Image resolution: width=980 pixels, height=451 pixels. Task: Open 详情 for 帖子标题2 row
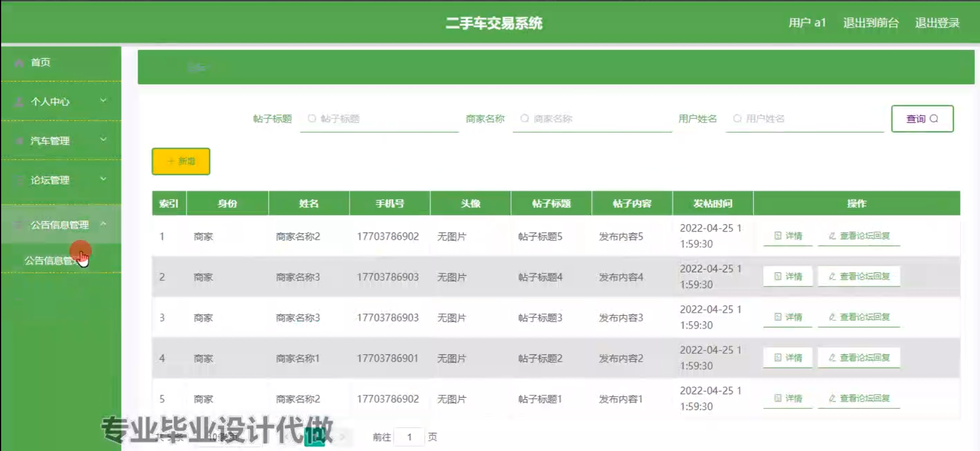[x=788, y=357]
